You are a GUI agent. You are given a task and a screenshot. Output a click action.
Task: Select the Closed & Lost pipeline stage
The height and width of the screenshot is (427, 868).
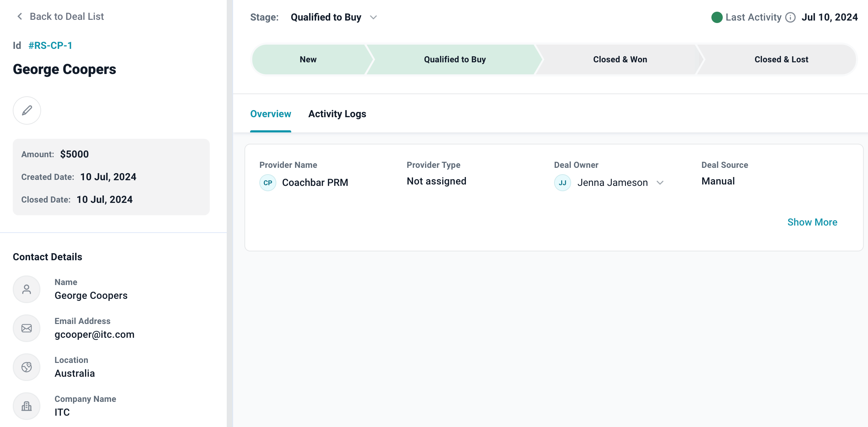pos(781,59)
